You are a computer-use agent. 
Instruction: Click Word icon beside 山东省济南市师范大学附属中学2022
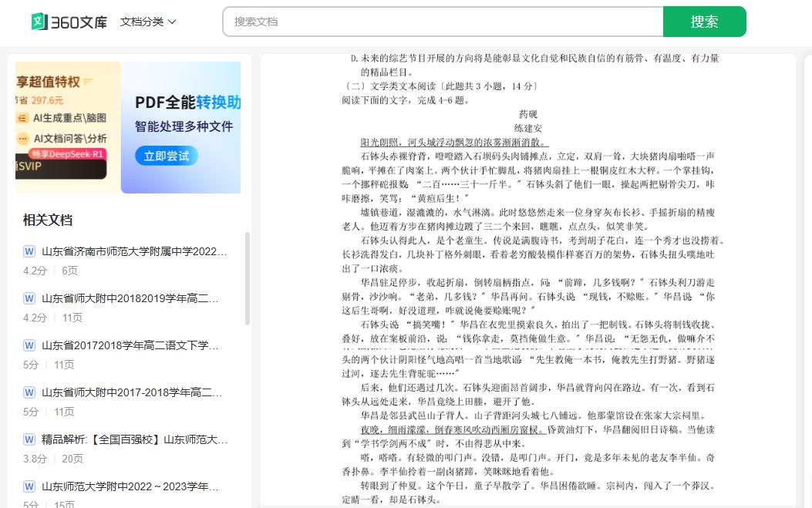[x=29, y=251]
